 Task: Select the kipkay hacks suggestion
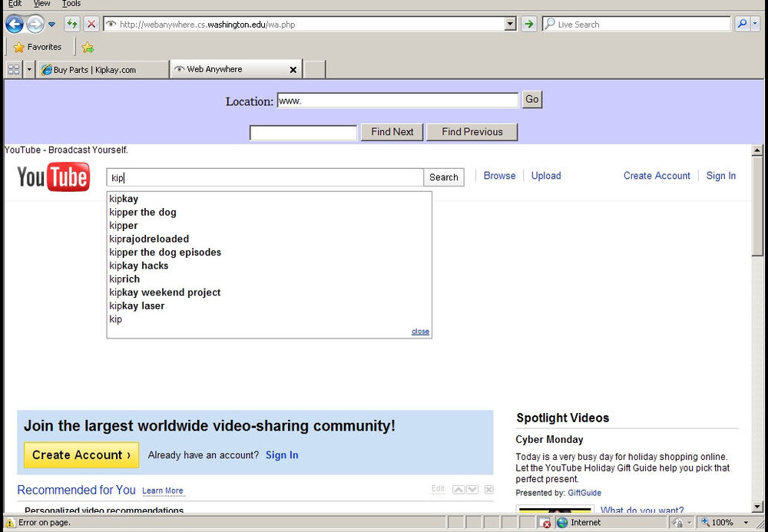tap(269, 266)
